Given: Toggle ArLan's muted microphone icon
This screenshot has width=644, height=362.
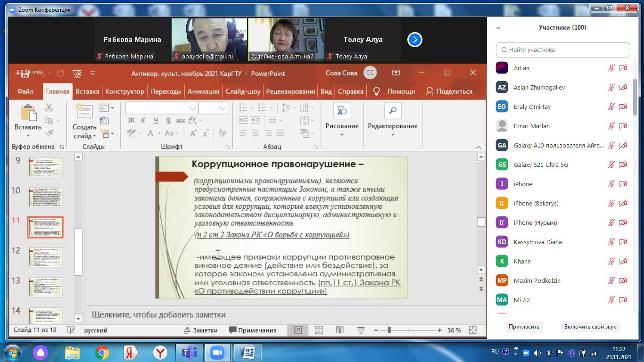Looking at the screenshot, I should coord(611,68).
